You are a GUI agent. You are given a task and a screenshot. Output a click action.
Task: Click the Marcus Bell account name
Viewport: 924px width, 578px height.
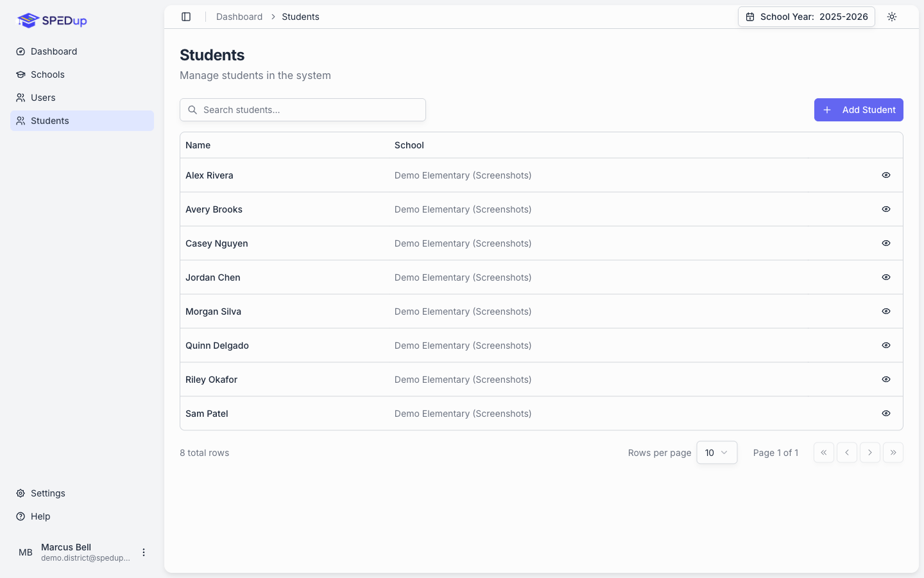pos(66,547)
